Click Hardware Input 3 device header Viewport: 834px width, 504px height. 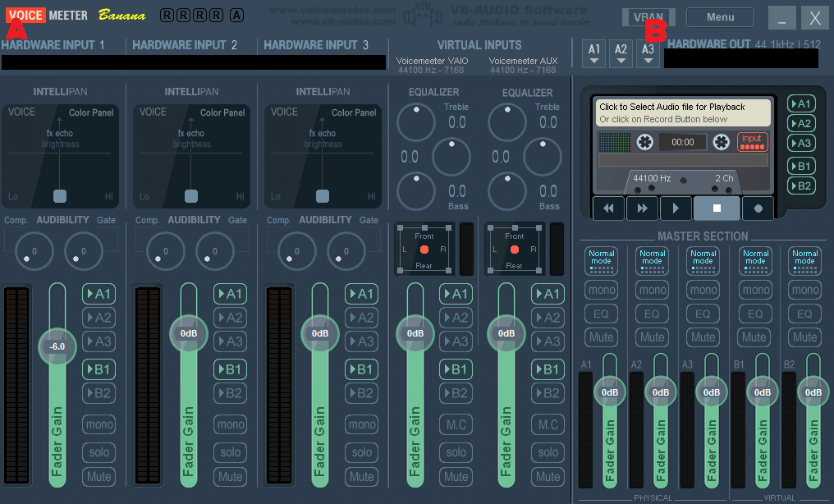316,45
